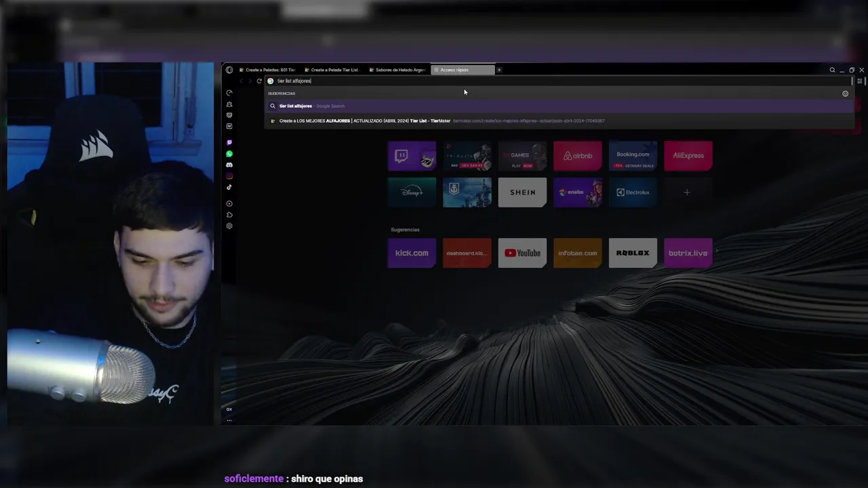Show more suggestions with right chevron
Viewport: 868px width, 488px height.
tap(717, 251)
